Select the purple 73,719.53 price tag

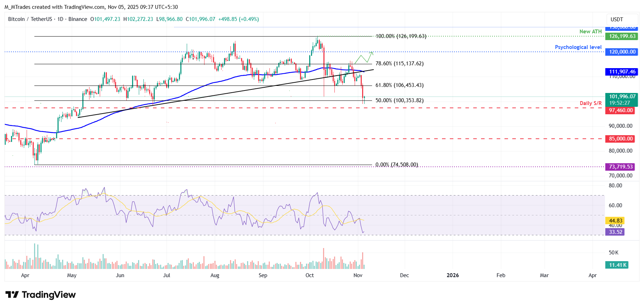[621, 167]
